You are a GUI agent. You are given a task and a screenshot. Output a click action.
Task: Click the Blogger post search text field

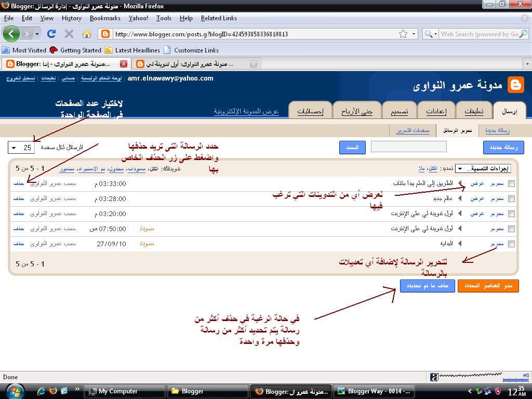409,147
